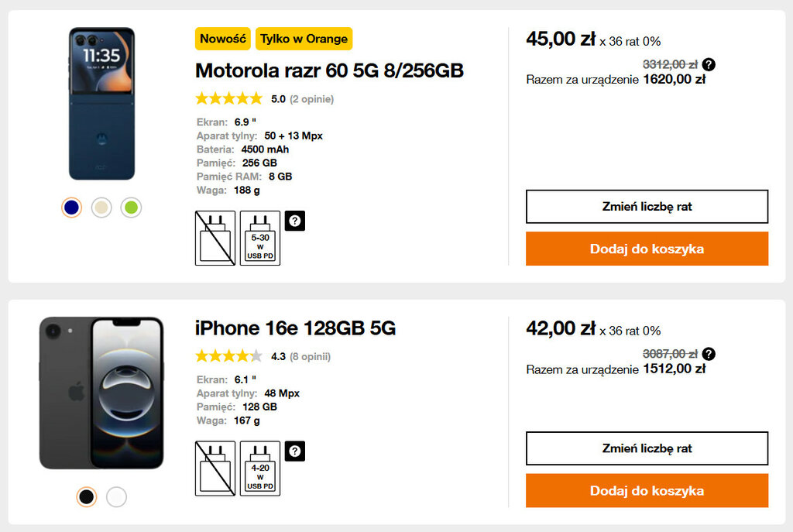Change installment count for Motorola razr 60

647,207
